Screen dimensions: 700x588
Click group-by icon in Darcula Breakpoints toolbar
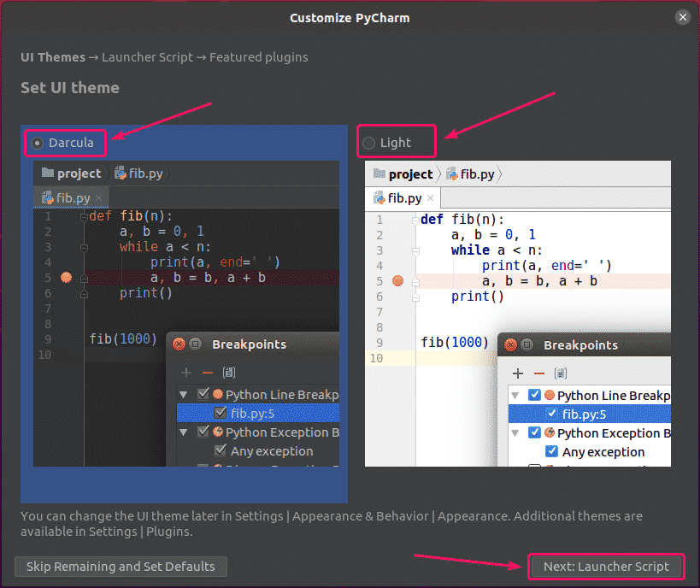pos(229,372)
